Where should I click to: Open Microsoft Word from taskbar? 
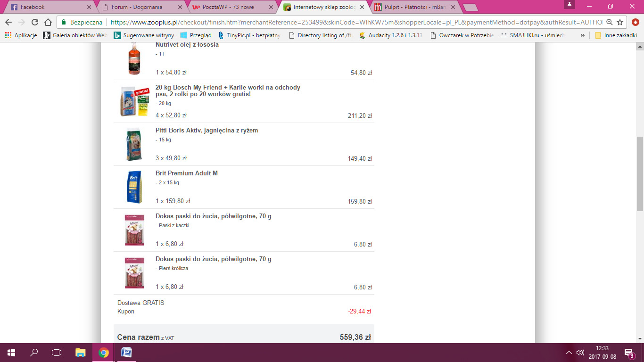126,353
